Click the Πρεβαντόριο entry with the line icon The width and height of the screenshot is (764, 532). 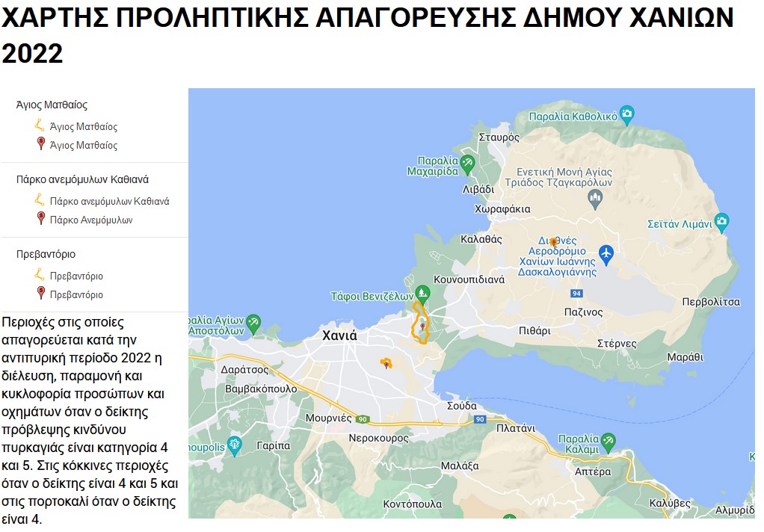(76, 276)
